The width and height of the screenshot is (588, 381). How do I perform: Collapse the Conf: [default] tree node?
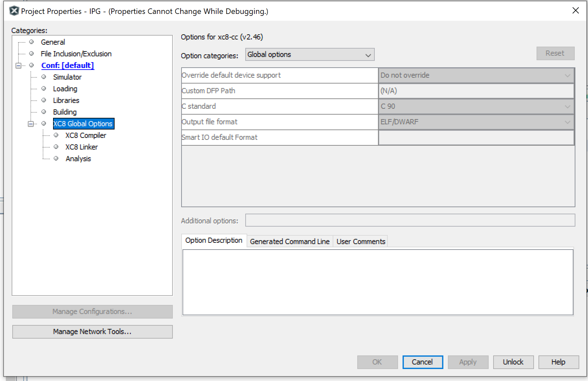click(x=18, y=65)
